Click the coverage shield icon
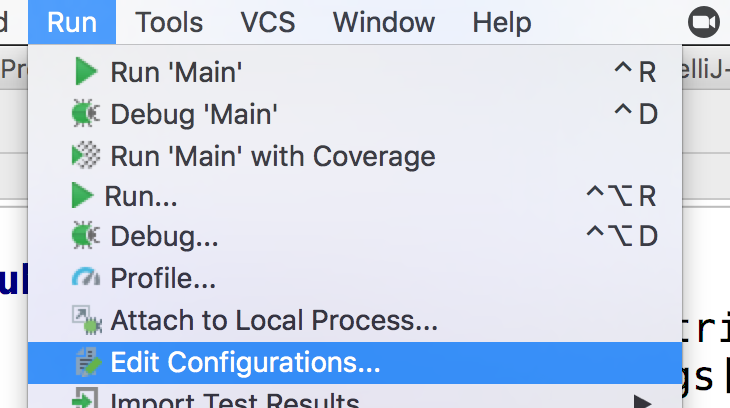The image size is (730, 408). [x=86, y=155]
